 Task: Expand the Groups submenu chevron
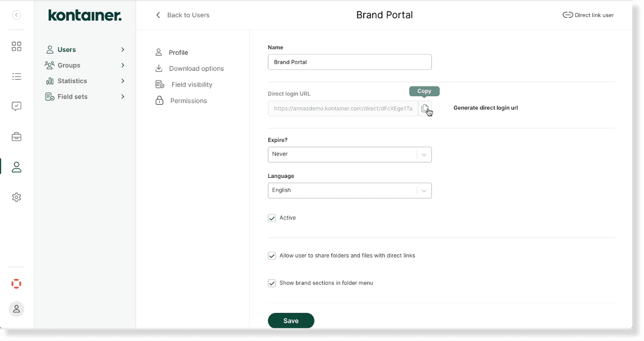click(x=122, y=65)
